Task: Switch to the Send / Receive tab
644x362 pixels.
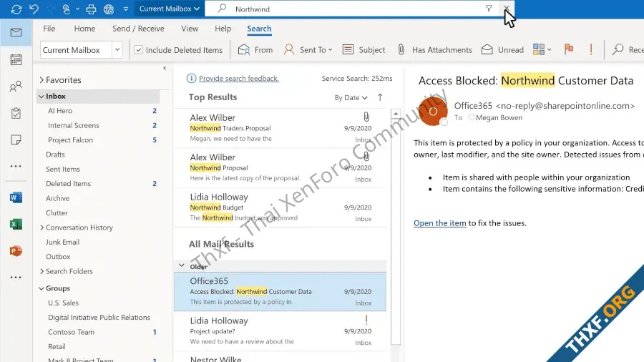Action: [x=138, y=29]
